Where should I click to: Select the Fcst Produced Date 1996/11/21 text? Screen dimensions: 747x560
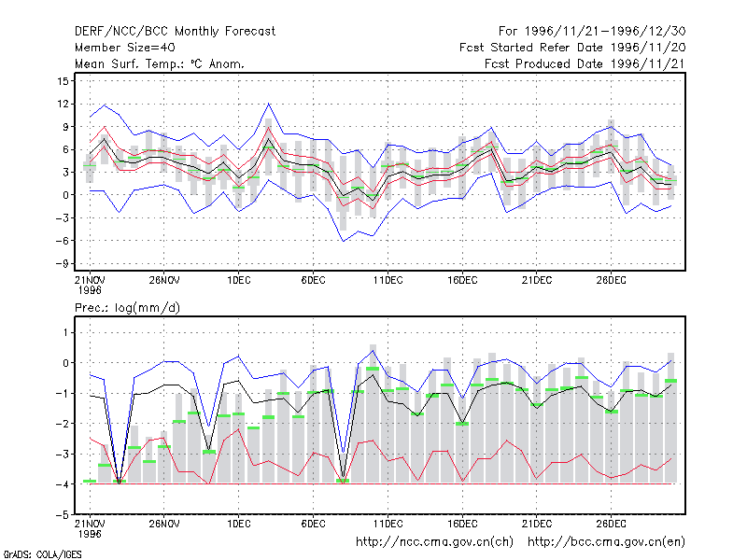coord(585,63)
